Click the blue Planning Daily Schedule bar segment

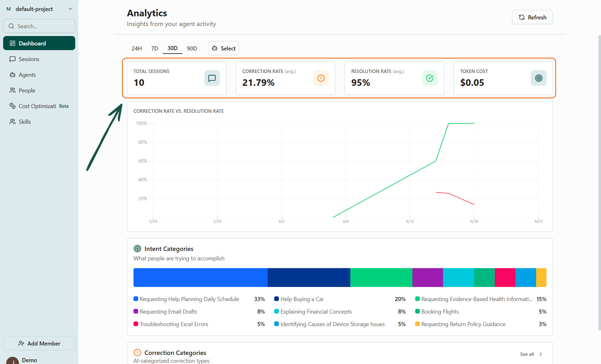click(201, 278)
